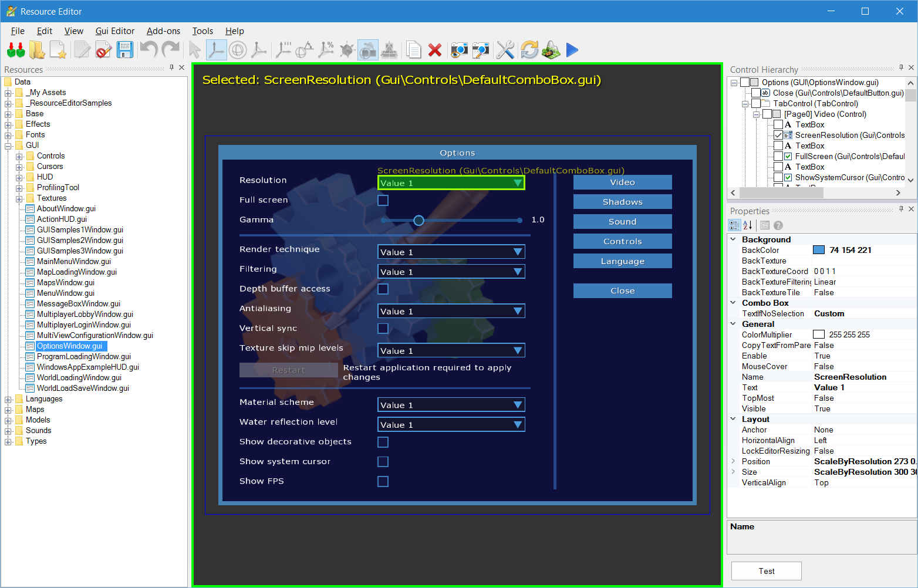Check the Show FPS checkbox
Viewport: 918px width, 588px height.
coord(383,482)
